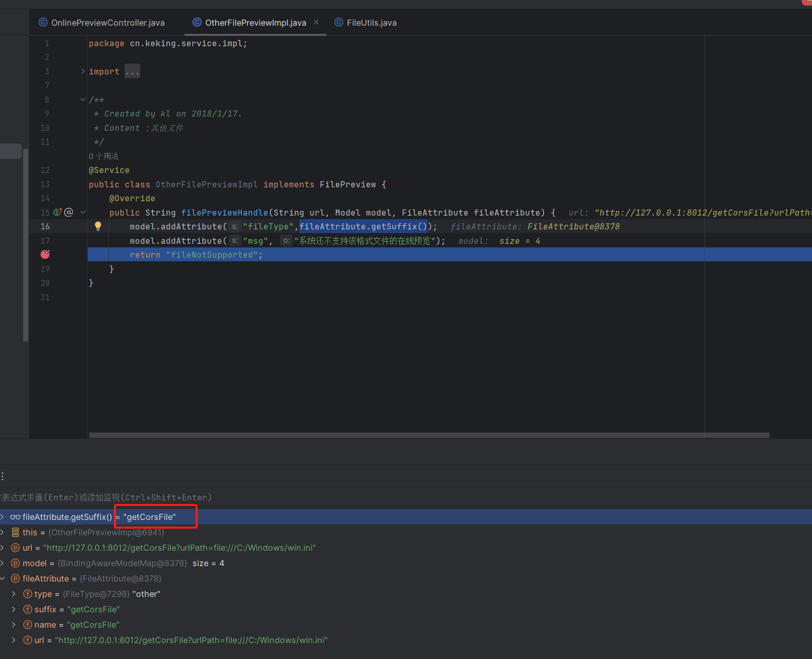Click the inline hint FileAttribute@8378
The image size is (812, 659).
(x=574, y=226)
